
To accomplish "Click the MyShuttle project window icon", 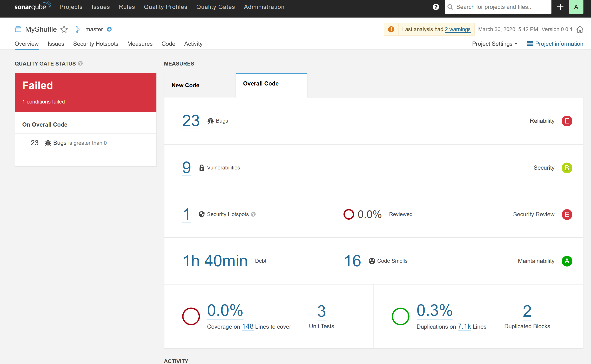I will (18, 29).
